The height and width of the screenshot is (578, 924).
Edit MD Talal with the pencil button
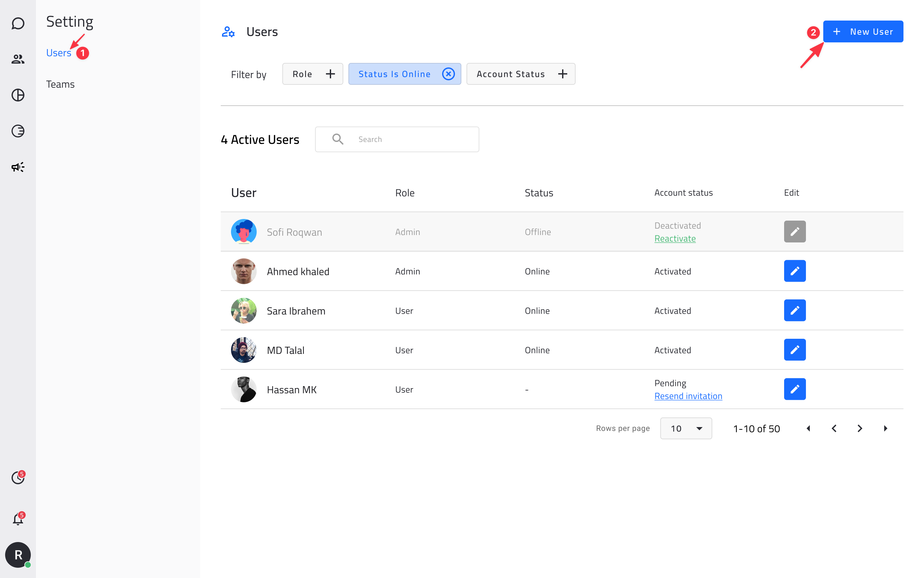795,350
